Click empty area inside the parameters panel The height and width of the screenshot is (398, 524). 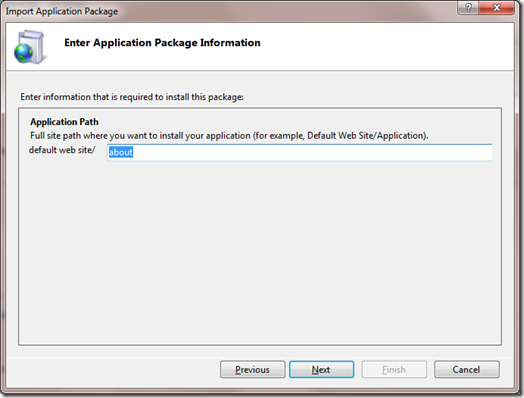260,254
